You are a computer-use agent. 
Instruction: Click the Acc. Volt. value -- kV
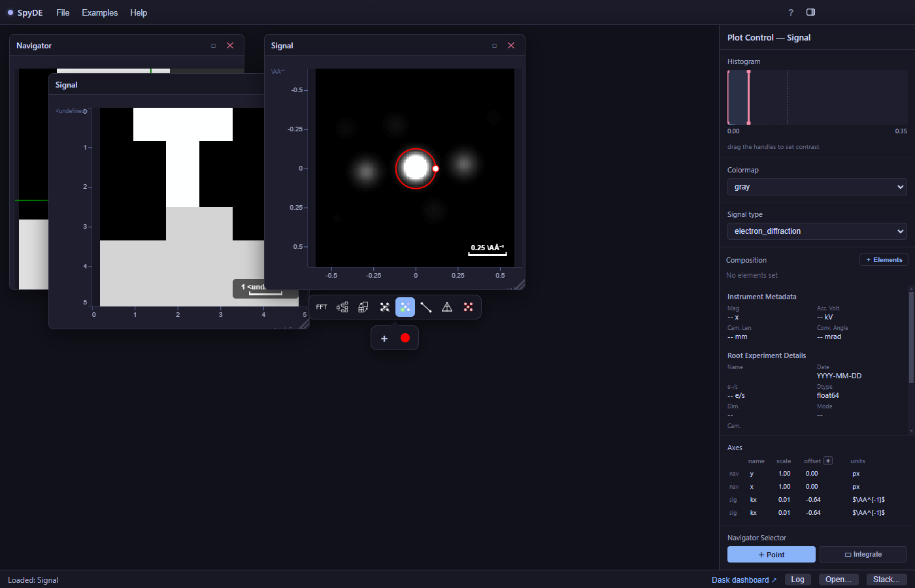pos(825,317)
